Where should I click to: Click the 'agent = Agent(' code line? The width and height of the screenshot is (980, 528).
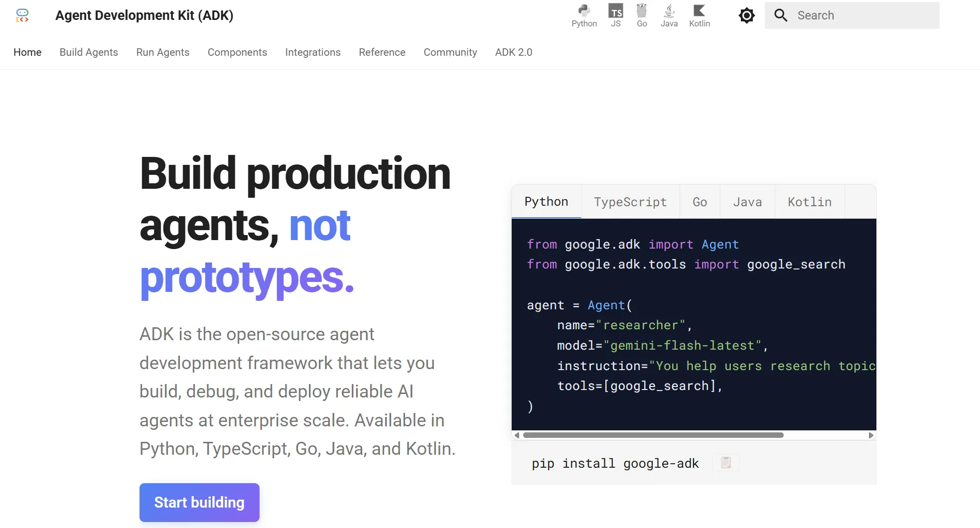tap(579, 305)
